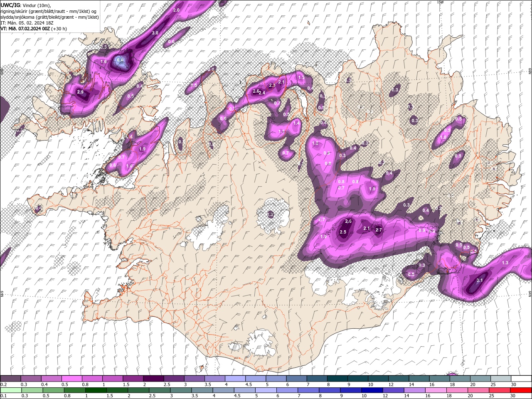Click the '0.2' legend label
The height and width of the screenshot is (399, 532).
pos(4,384)
